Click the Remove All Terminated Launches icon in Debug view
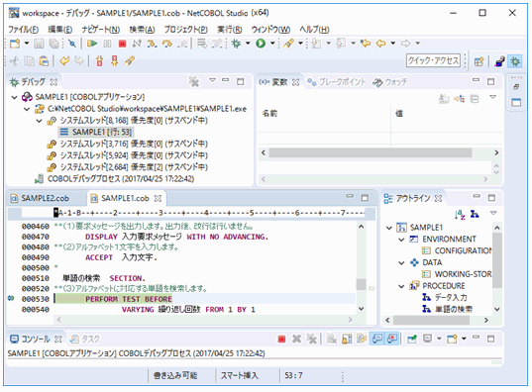This screenshot has width=532, height=392. point(194,82)
